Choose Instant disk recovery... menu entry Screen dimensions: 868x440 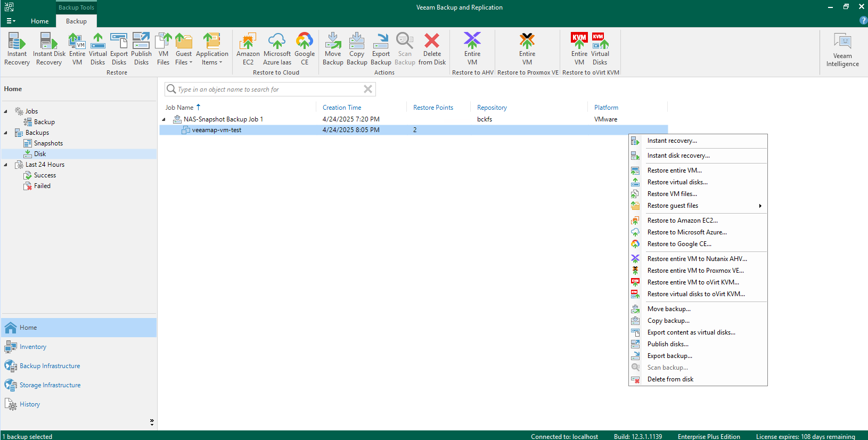coord(698,156)
